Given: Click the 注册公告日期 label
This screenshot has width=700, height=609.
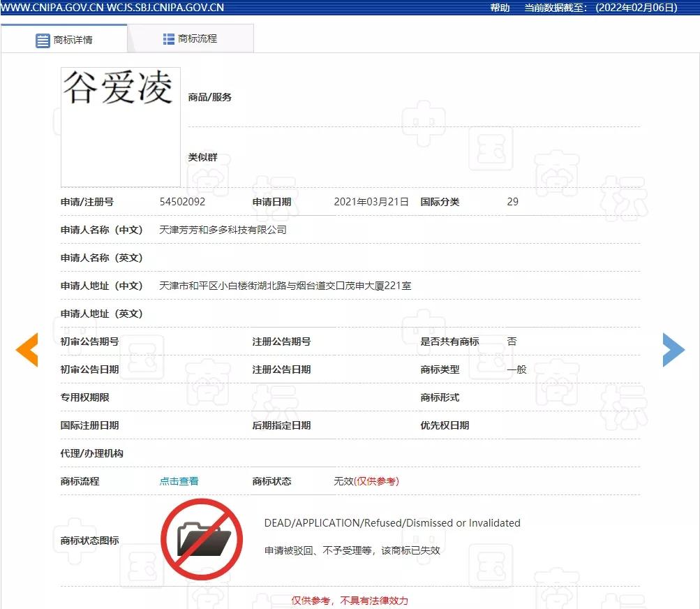Looking at the screenshot, I should (281, 369).
